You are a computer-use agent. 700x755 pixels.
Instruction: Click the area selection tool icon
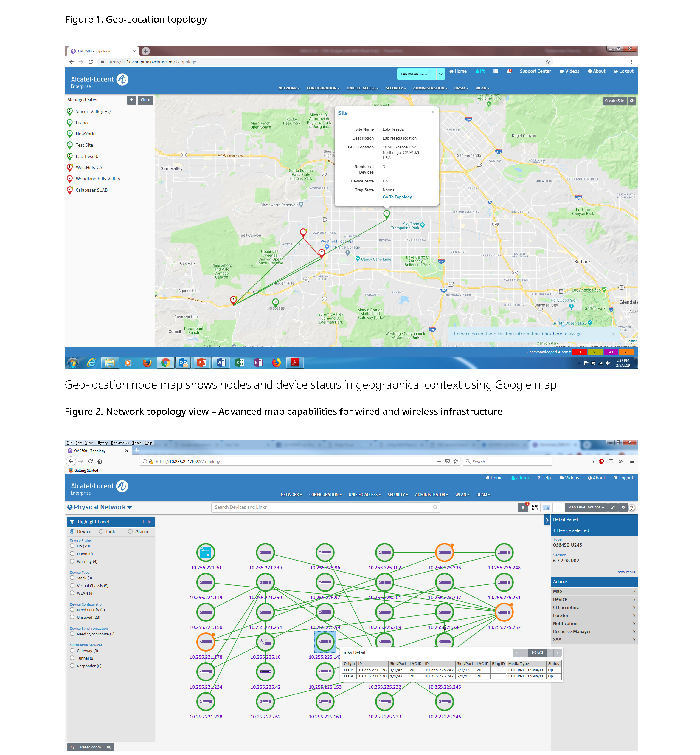click(546, 507)
